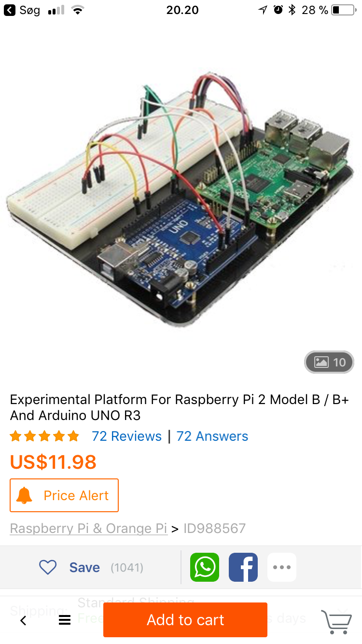Open more sharing options ellipsis
362x644 pixels.
point(282,567)
